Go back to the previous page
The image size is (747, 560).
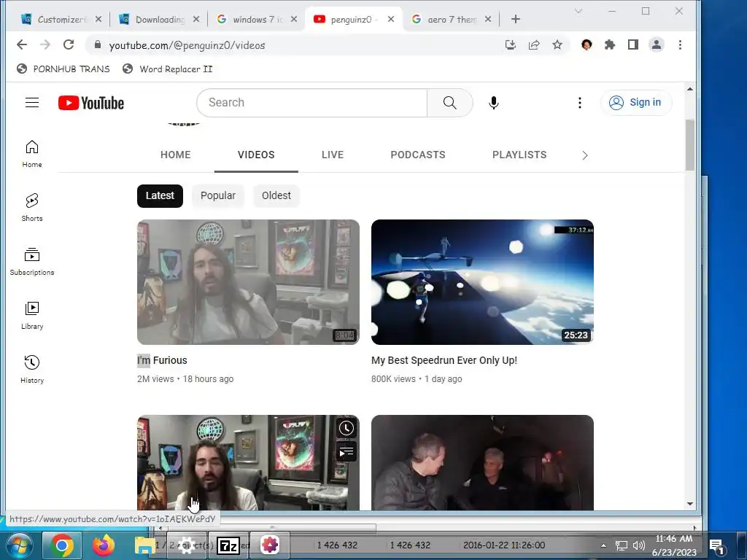pyautogui.click(x=22, y=44)
